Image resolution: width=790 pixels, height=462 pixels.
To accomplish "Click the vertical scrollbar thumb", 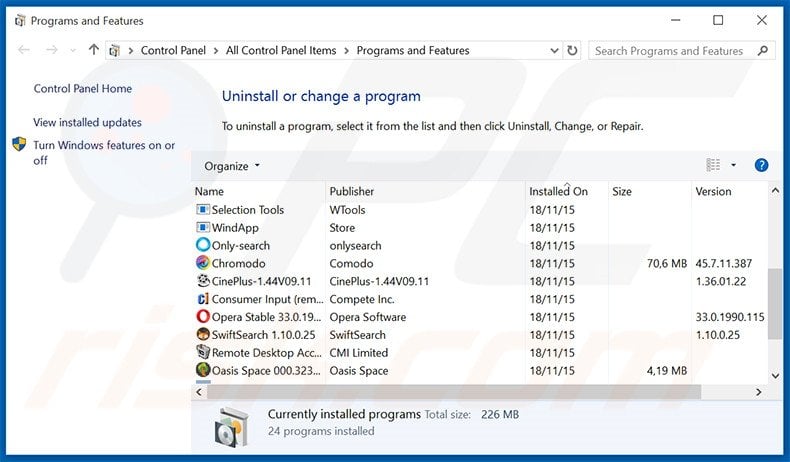I will [775, 304].
